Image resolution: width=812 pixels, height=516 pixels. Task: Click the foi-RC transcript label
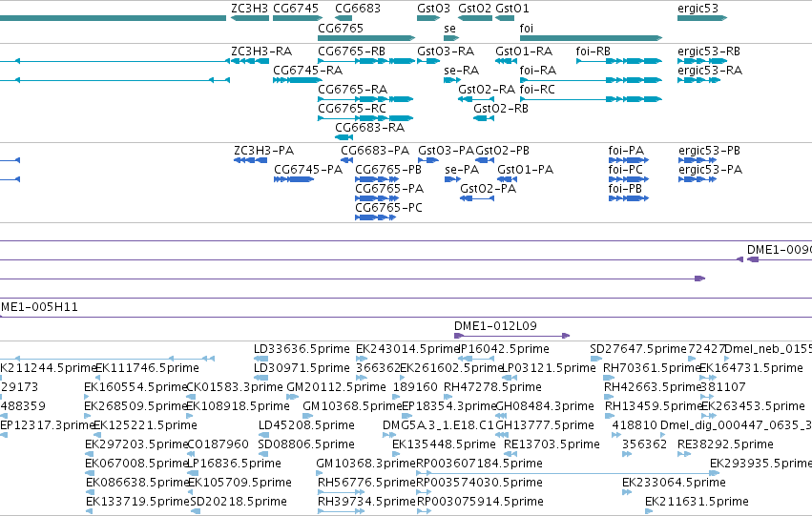[x=537, y=90]
